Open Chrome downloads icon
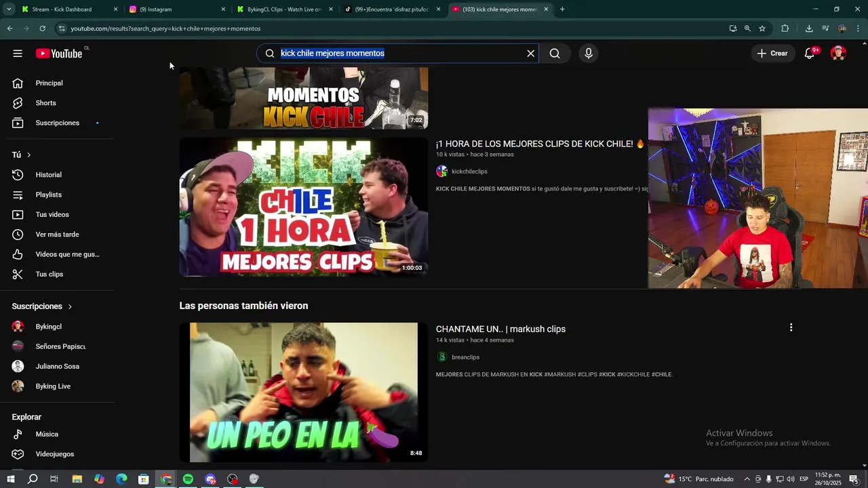 pyautogui.click(x=809, y=28)
